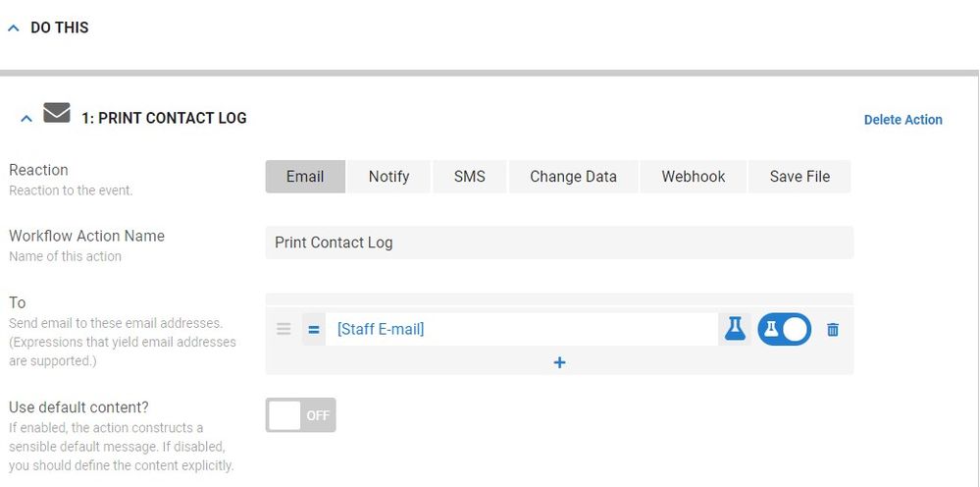Click the envelope icon beside Print Contact Log

[x=57, y=113]
